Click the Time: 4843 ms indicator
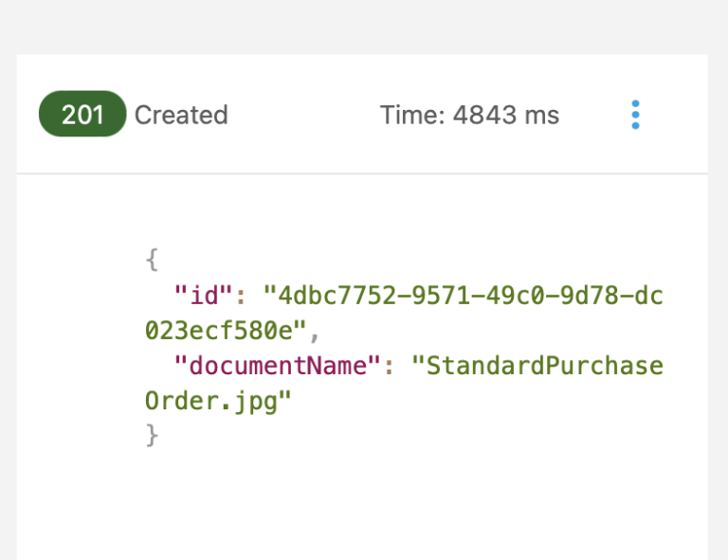Image resolution: width=728 pixels, height=560 pixels. (x=469, y=116)
